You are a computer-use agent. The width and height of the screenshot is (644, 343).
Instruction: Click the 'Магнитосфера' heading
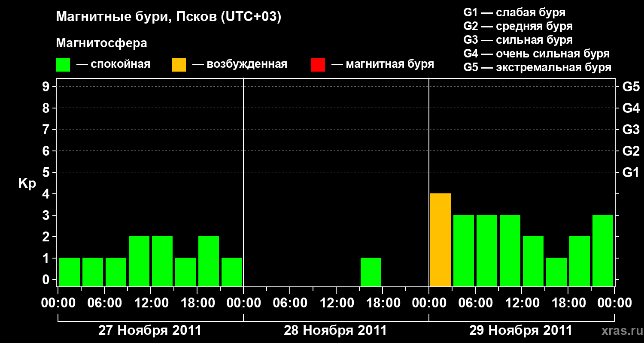102,43
